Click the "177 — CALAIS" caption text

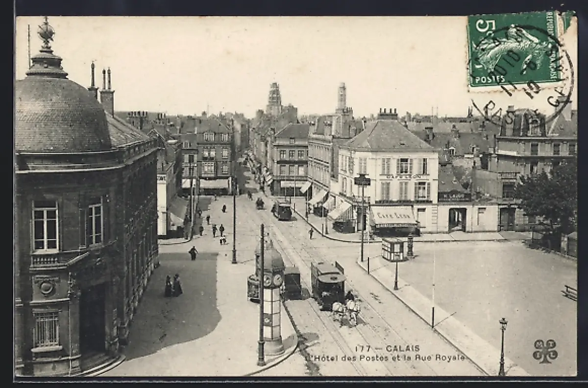pyautogui.click(x=388, y=349)
